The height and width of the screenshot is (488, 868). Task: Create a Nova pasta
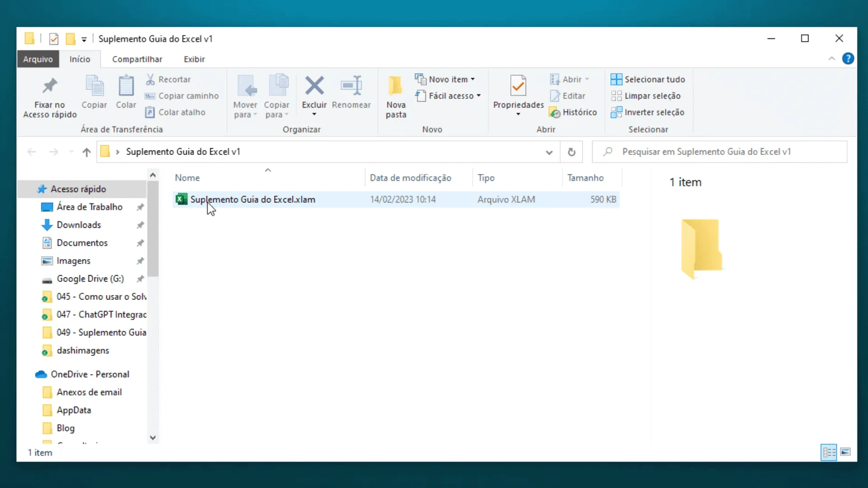click(x=396, y=98)
